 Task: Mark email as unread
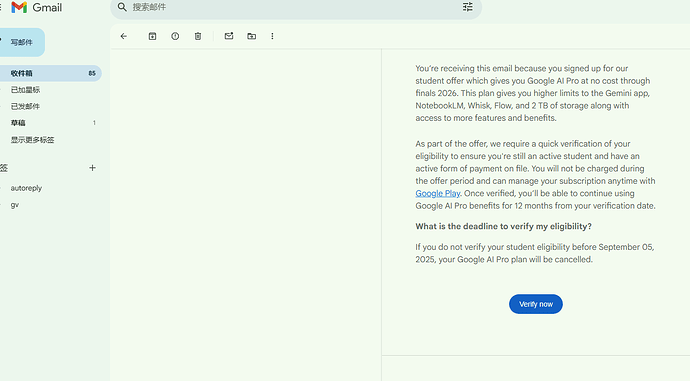pos(229,36)
